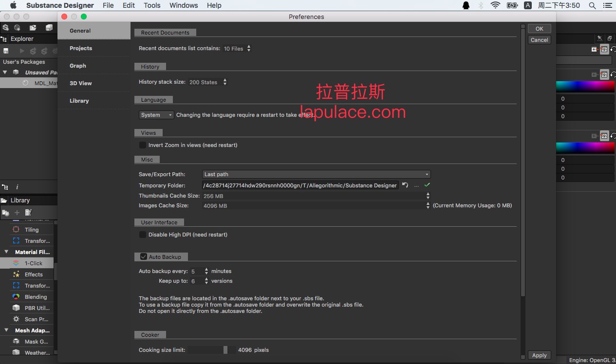
Task: Uncheck the Auto Backup checkbox
Action: [x=144, y=256]
